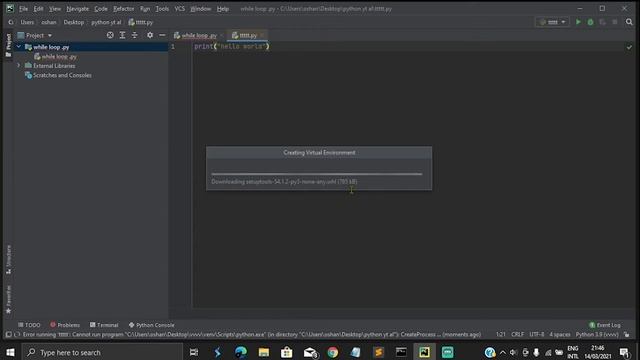Select while loop .py file in tree
640x360 pixels.
[x=55, y=56]
